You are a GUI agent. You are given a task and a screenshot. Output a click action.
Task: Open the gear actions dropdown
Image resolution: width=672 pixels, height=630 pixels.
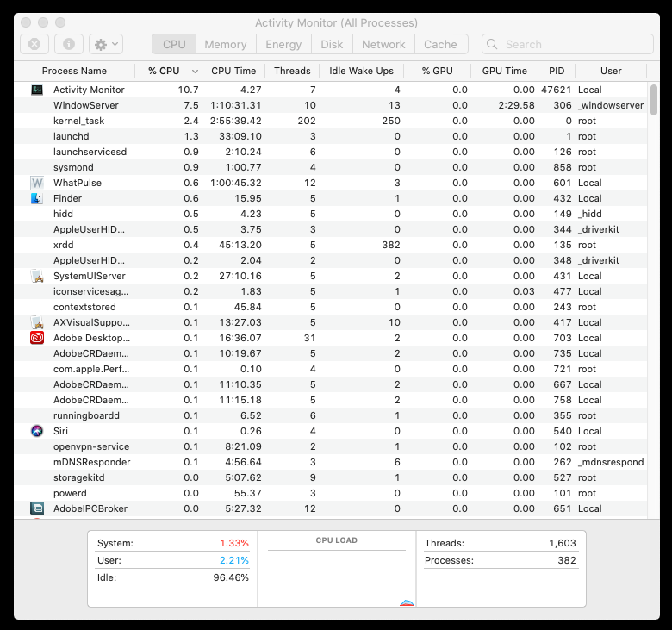pos(106,44)
